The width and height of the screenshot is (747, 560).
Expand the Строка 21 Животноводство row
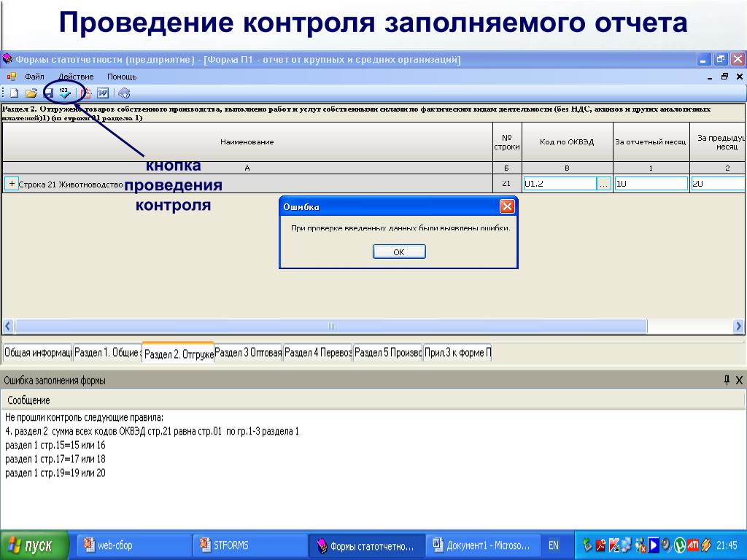(x=12, y=183)
